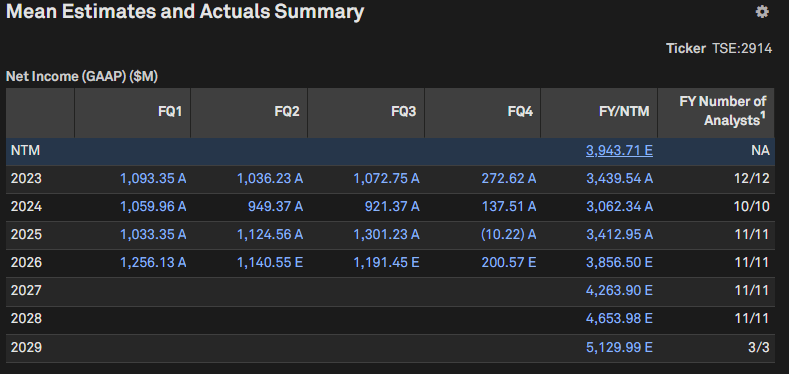
Task: Click 2025 FQ4 negative value (10.22) A
Action: [x=509, y=235]
